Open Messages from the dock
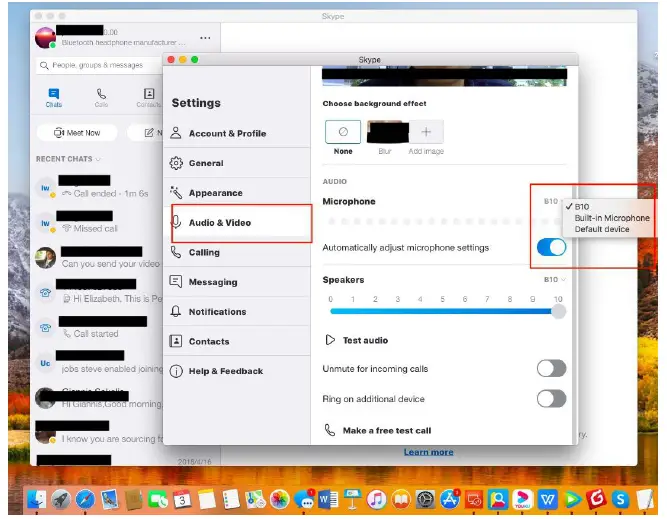This screenshot has height=519, width=667. [304, 499]
